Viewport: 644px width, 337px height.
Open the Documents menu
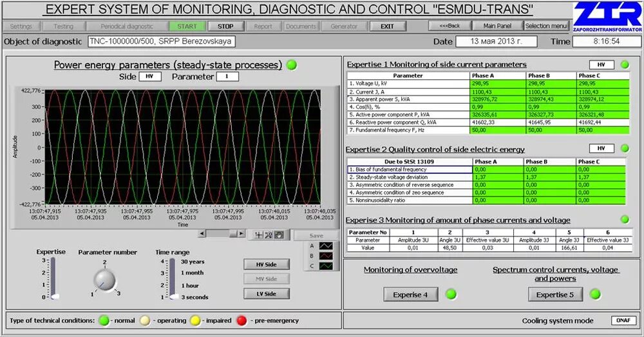point(301,26)
